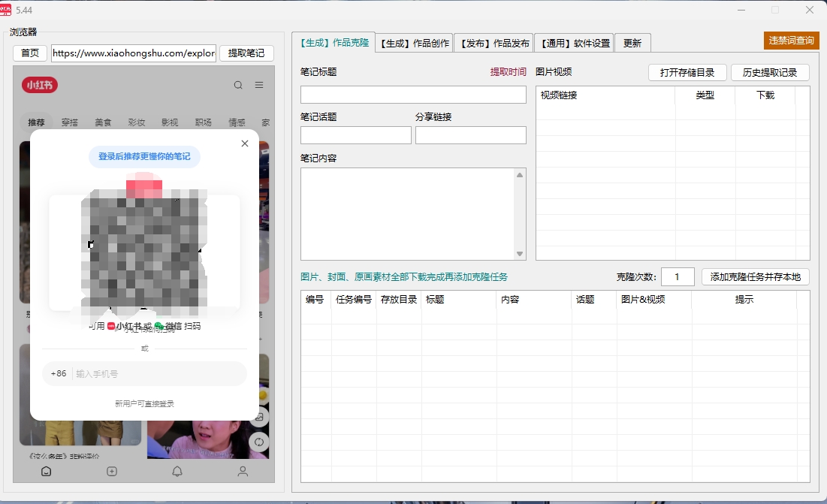This screenshot has height=504, width=827.
Task: Click the 登录后推荐更懂你的笔记 banner
Action: coord(144,156)
